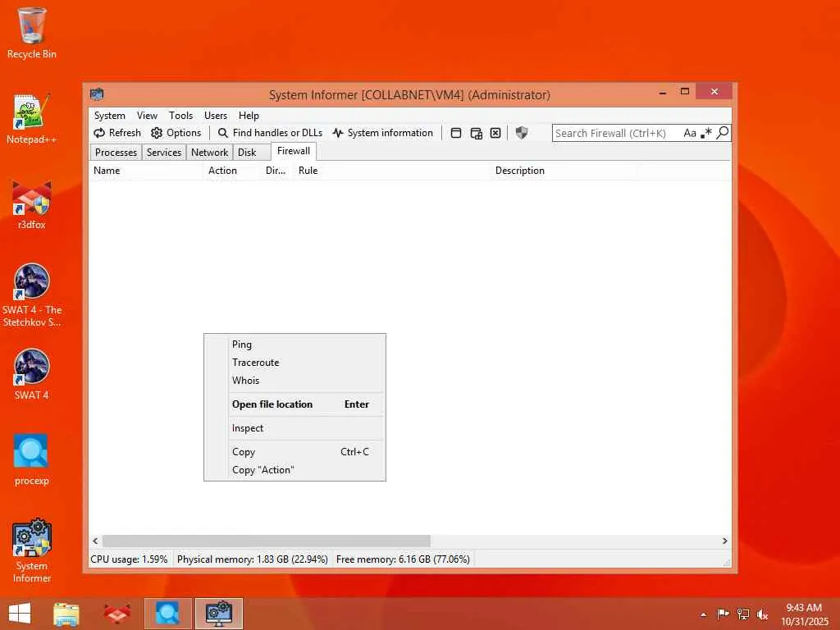Open the System menu
The height and width of the screenshot is (630, 840).
click(110, 116)
